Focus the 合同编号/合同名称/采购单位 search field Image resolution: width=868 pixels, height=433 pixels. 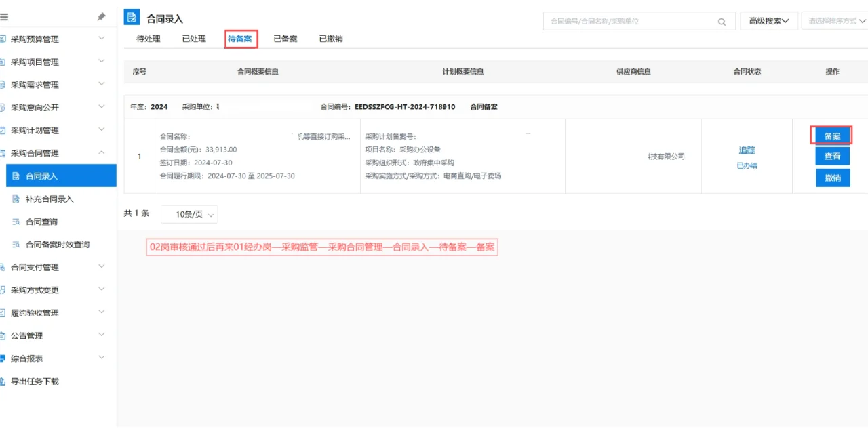pyautogui.click(x=639, y=21)
